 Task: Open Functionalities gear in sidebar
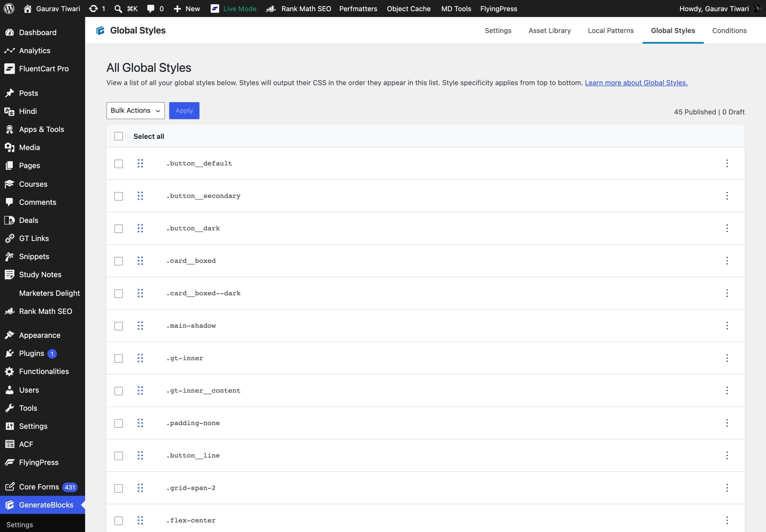[10, 371]
